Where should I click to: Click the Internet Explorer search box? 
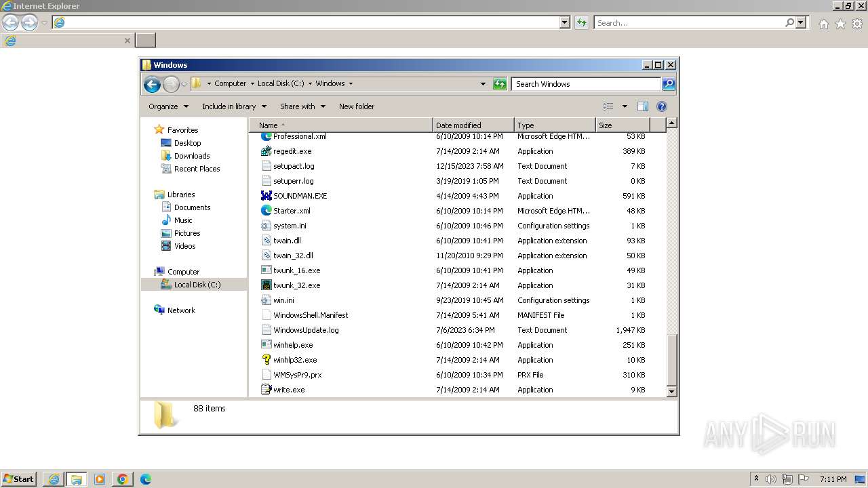[x=689, y=22]
